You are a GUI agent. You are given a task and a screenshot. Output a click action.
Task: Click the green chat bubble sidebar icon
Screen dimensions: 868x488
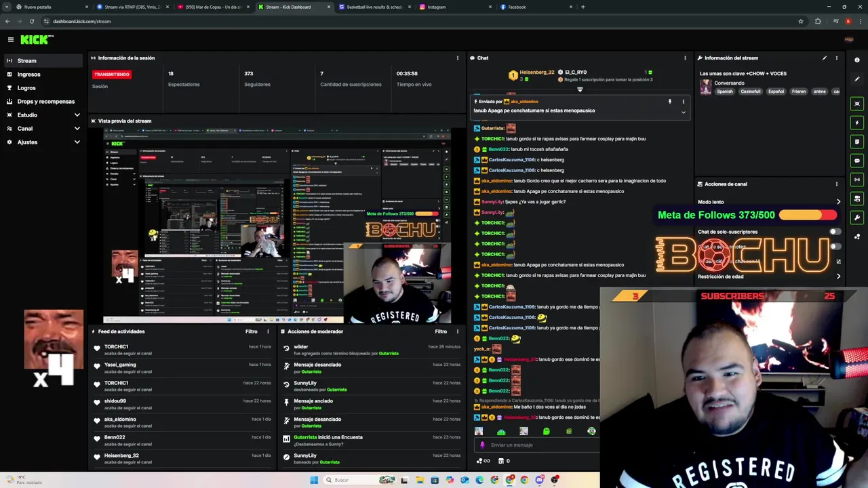857,161
